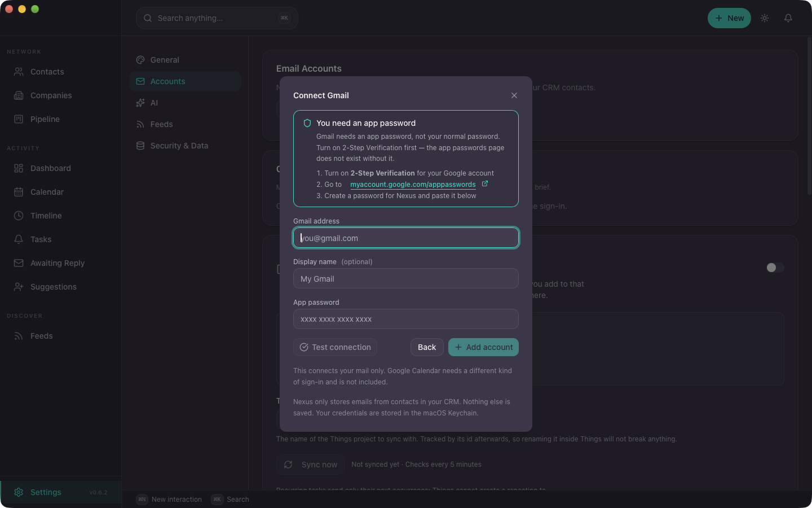Screen dimensions: 812x508
Task: Click Test connection button
Action: 335,347
